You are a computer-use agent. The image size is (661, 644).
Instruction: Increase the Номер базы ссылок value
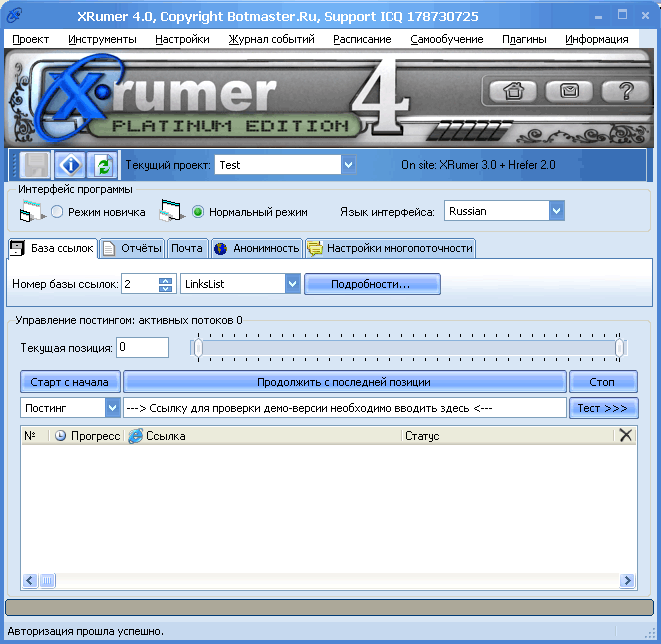click(165, 280)
